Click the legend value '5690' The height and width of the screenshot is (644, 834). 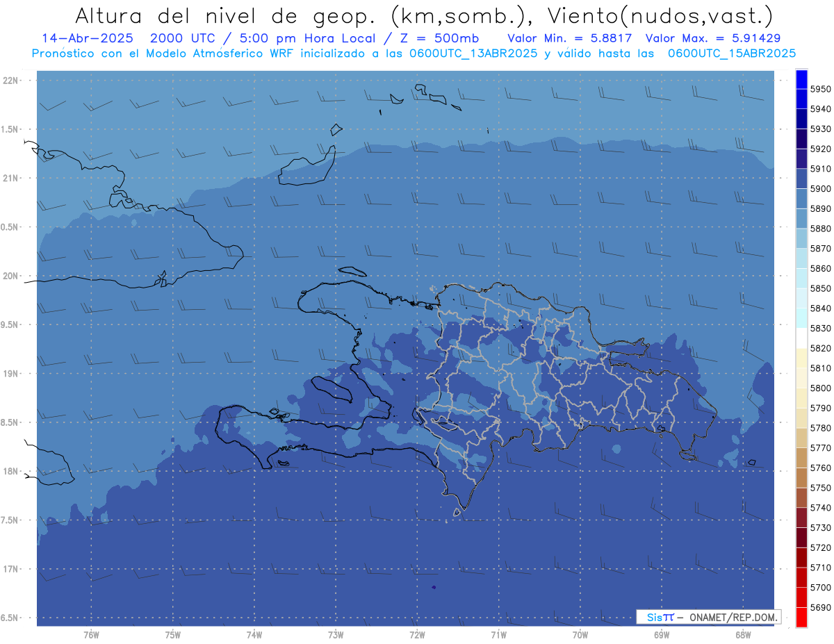pos(820,607)
